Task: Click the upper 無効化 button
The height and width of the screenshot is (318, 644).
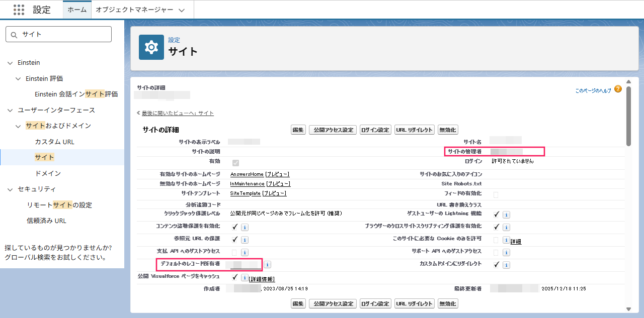Action: click(448, 130)
